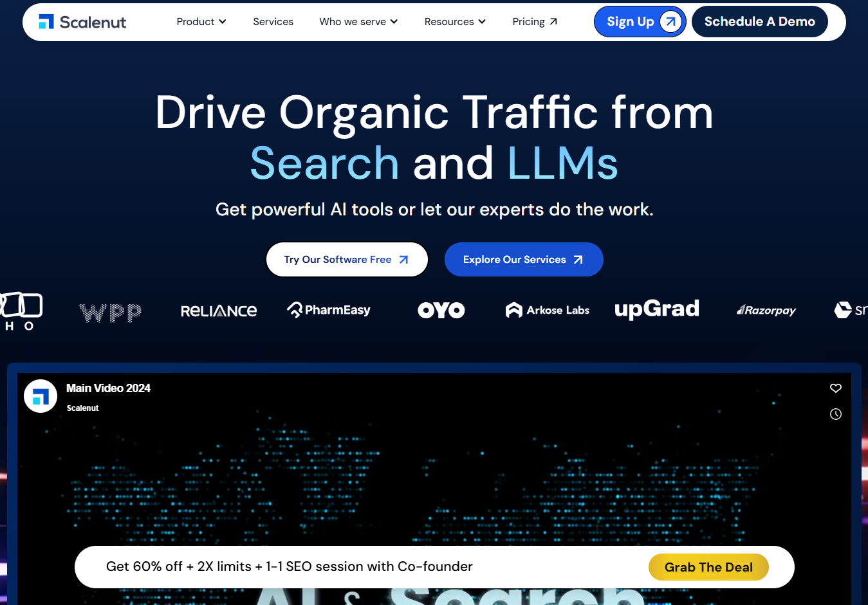Click the Razorpay logo
The image size is (868, 605).
pos(766,311)
